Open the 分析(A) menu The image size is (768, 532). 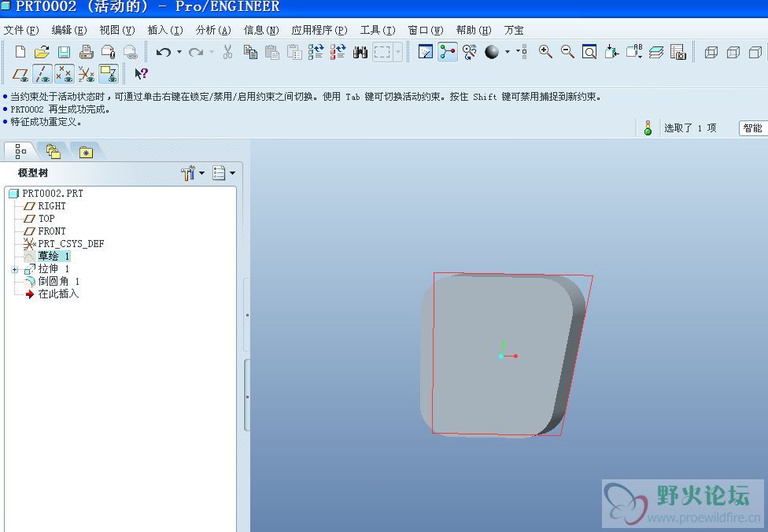tap(213, 31)
